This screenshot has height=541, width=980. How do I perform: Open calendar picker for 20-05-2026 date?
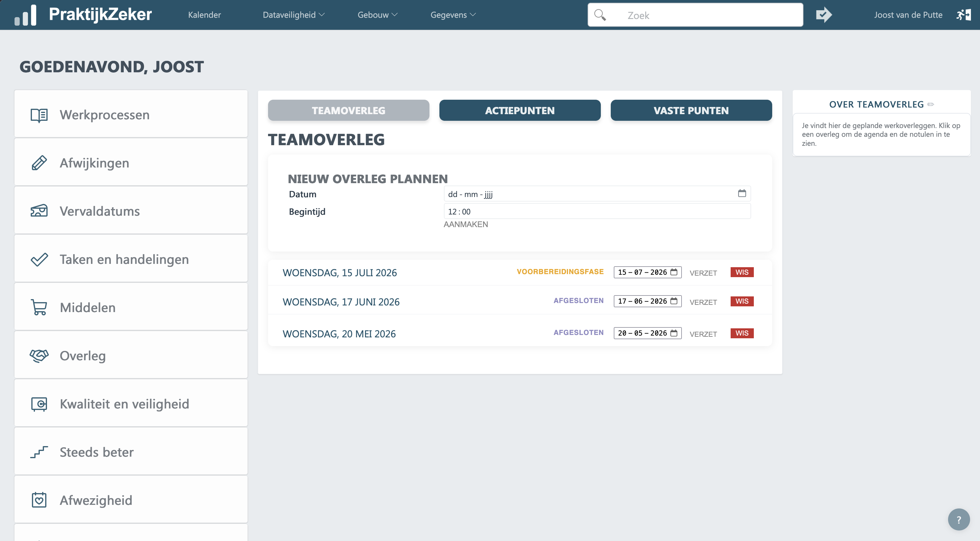coord(674,333)
